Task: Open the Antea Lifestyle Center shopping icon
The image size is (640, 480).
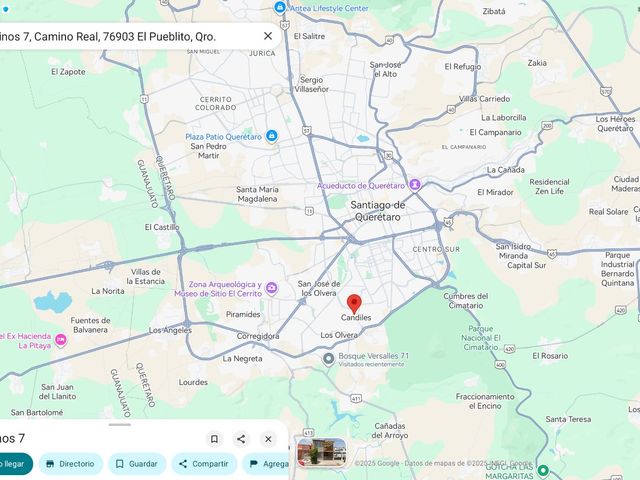Action: coord(280,7)
